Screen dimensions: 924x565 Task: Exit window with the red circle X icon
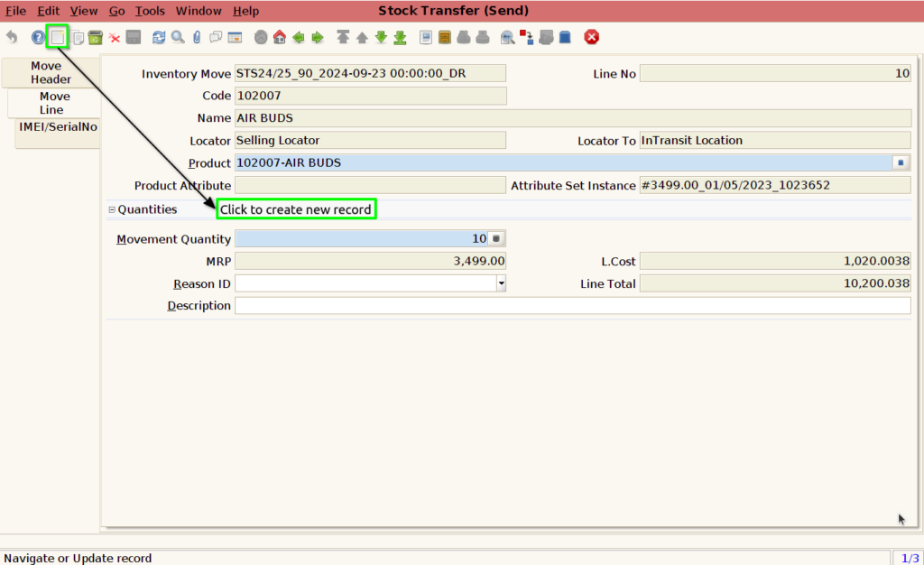(592, 37)
